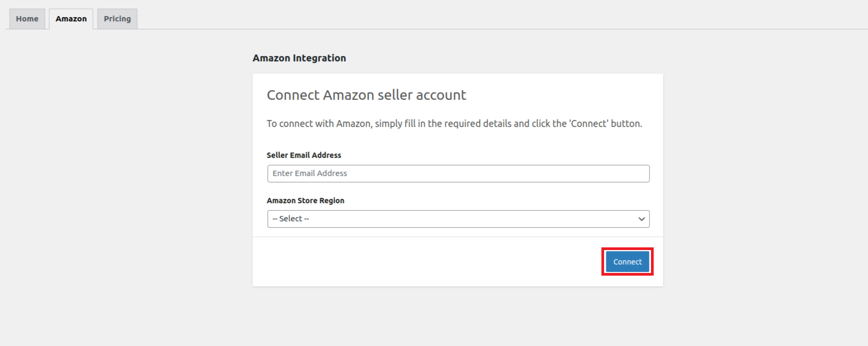Select the Amazon tab
Image resolution: width=868 pixels, height=346 pixels.
(71, 19)
